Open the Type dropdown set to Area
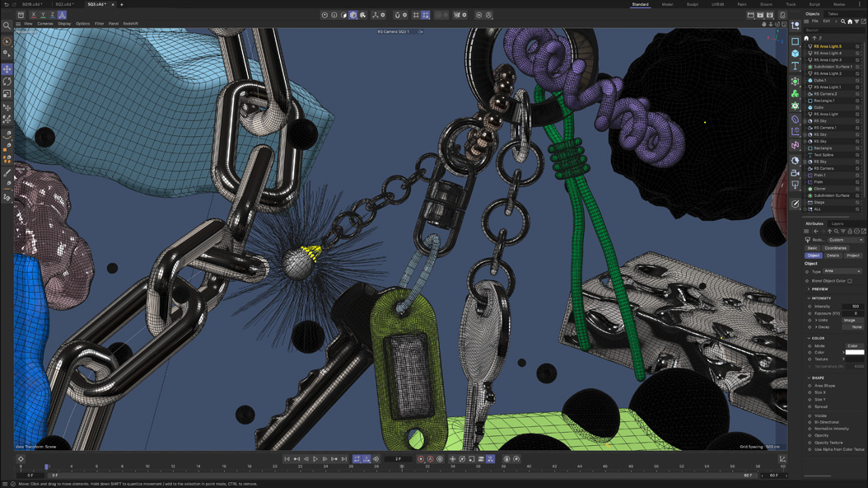This screenshot has height=488, width=868. pyautogui.click(x=842, y=271)
